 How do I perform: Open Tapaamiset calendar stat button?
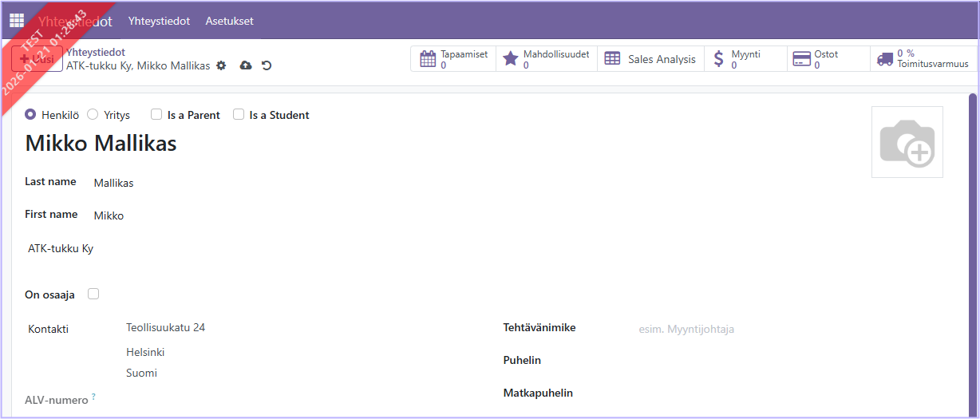click(453, 59)
